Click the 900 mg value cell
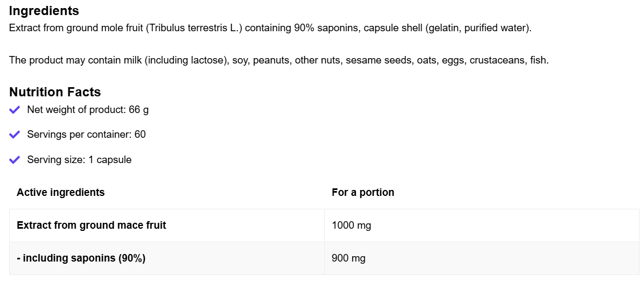 348,258
